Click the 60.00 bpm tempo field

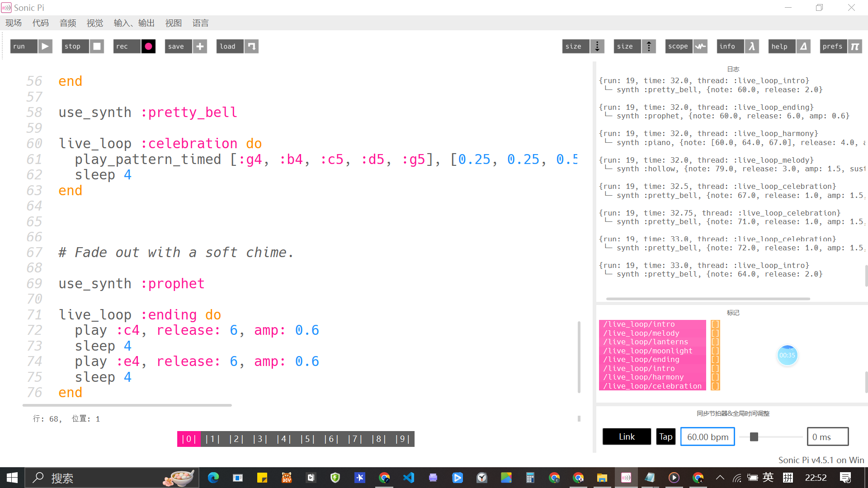707,436
